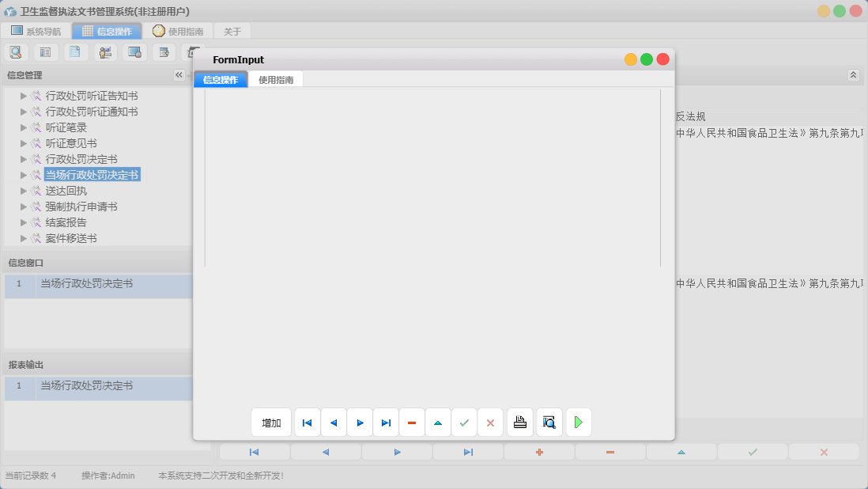Click the 增加 button
Screen dimensions: 868x489
coord(271,423)
